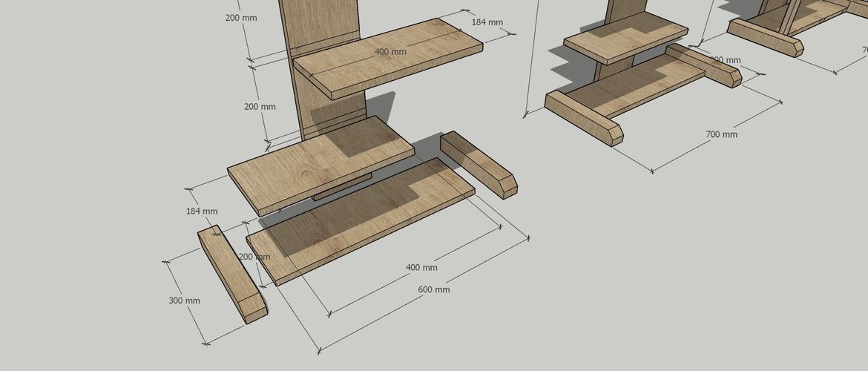Click the 300 mm dimension label

(x=184, y=301)
